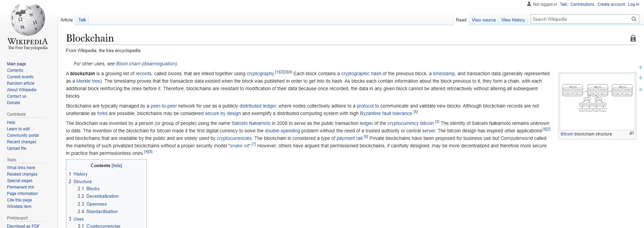The image size is (644, 228).
Task: Click Upload file link
Action: [x=16, y=148]
